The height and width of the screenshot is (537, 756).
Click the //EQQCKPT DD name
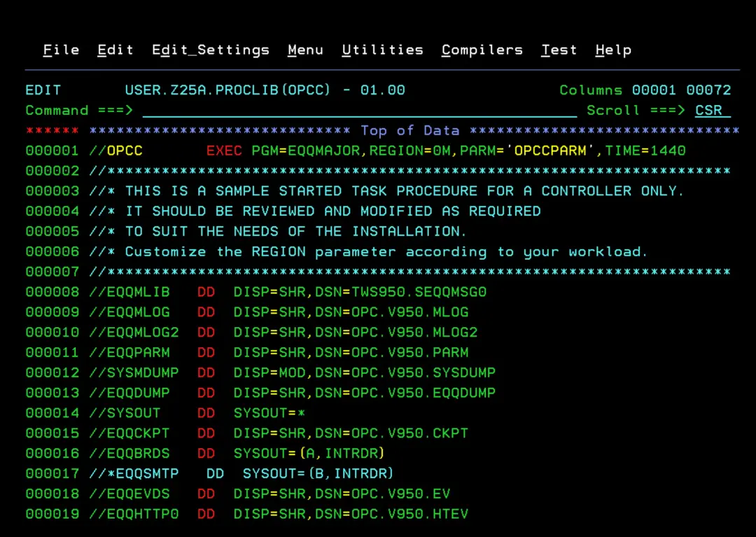click(x=129, y=434)
